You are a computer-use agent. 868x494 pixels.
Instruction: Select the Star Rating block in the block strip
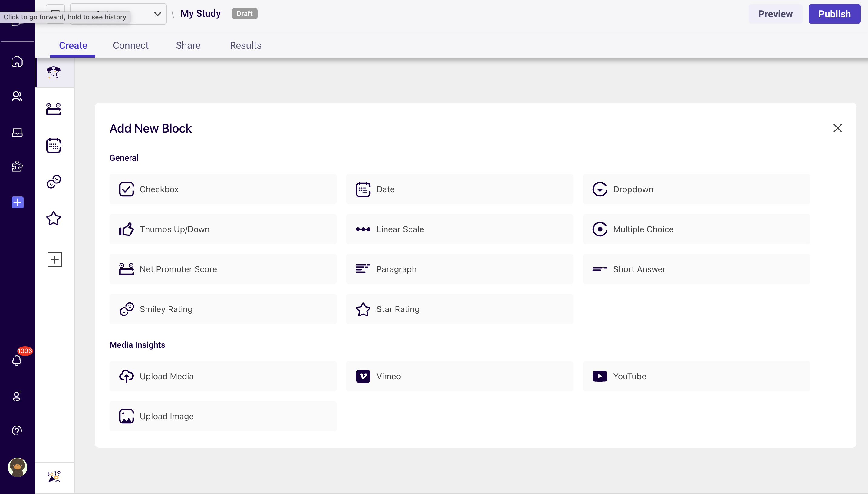click(54, 218)
